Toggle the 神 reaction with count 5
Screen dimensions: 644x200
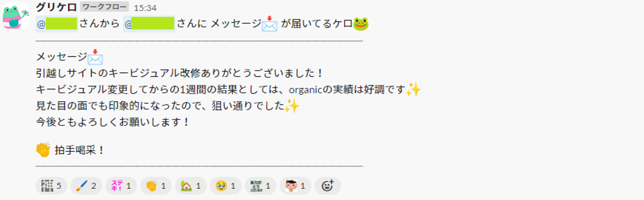51,186
